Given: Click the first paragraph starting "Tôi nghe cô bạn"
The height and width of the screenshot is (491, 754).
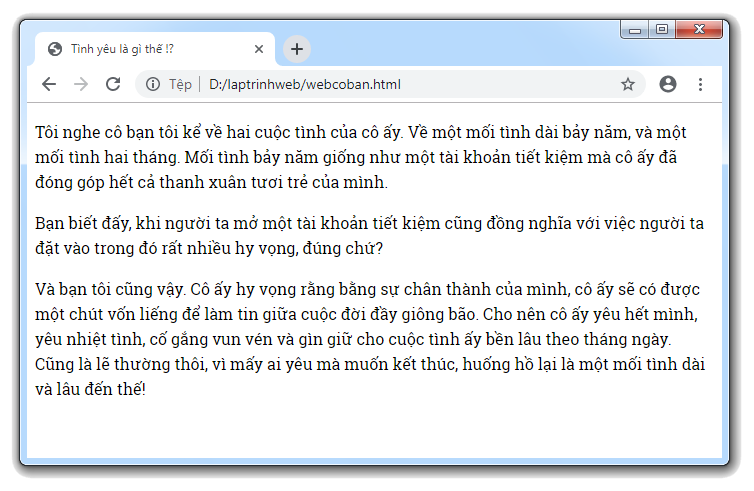Looking at the screenshot, I should pyautogui.click(x=360, y=157).
